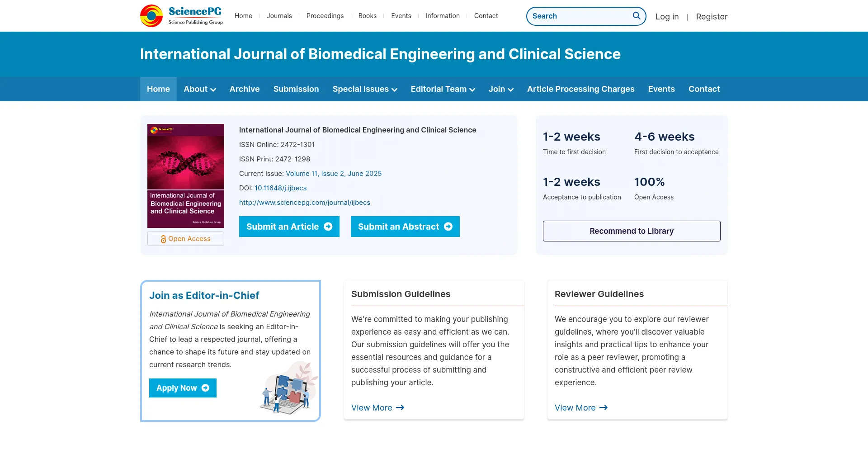This screenshot has height=449, width=868.
Task: Expand the Special Issues dropdown
Action: (365, 89)
